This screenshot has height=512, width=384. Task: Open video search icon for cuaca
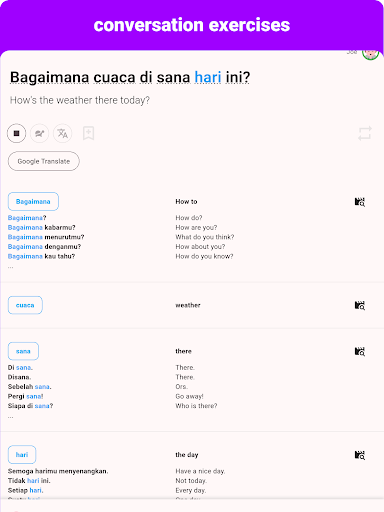point(360,305)
